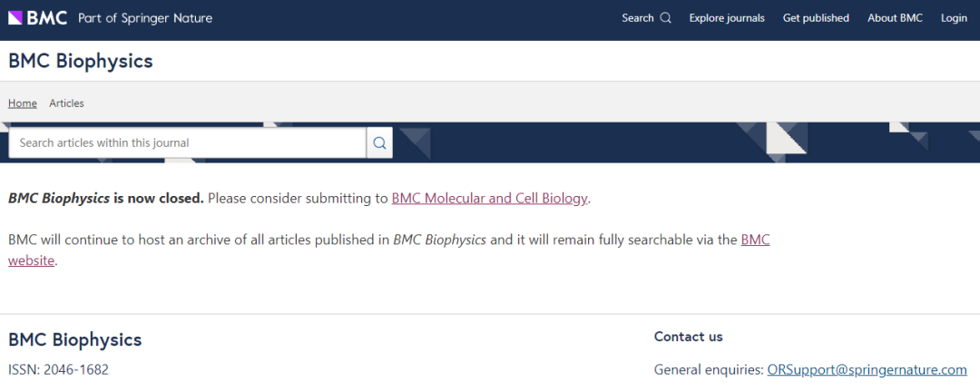Click the Articles breadcrumb item
Screen dimensions: 980x392
coord(66,103)
